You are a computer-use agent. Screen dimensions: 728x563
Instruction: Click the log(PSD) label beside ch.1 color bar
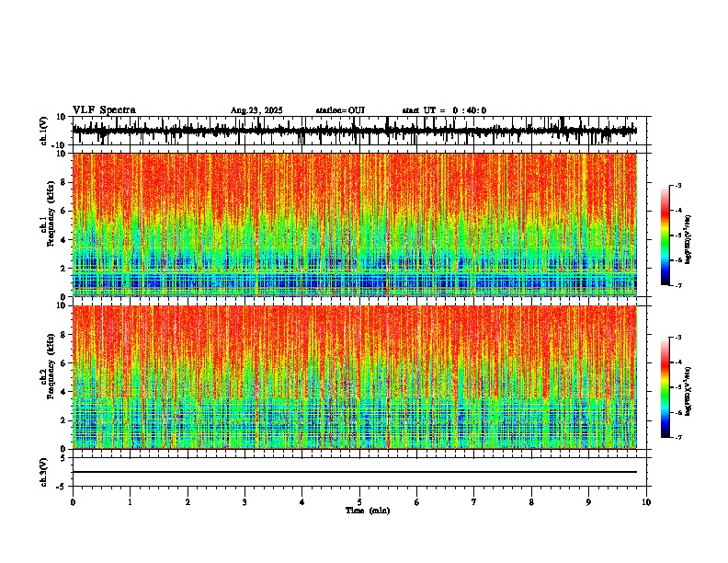click(688, 240)
